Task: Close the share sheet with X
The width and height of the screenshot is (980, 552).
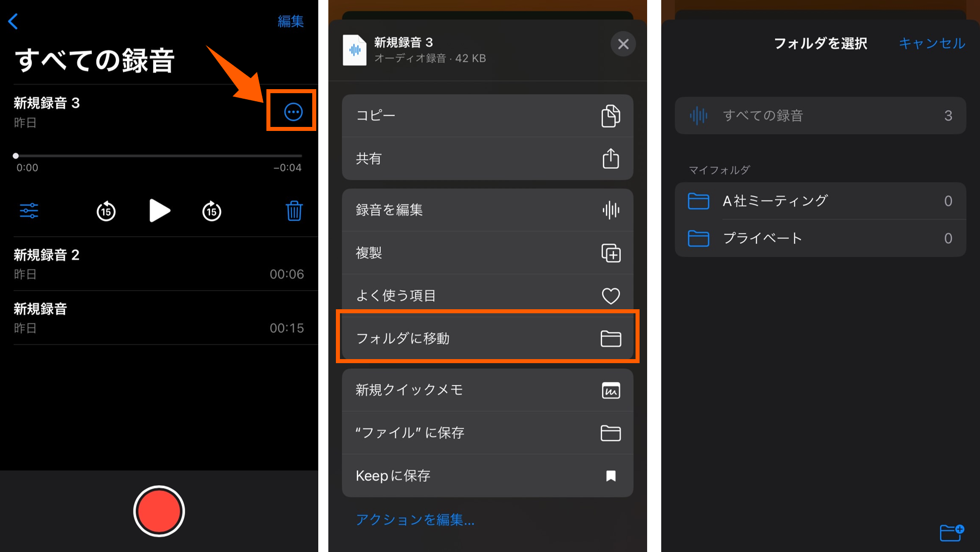Action: pos(623,44)
